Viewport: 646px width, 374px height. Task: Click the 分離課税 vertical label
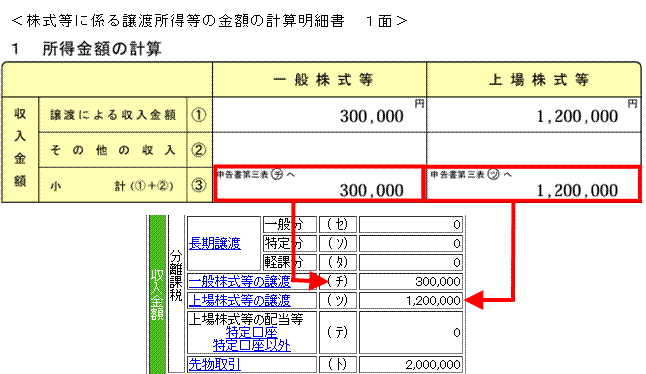point(176,275)
